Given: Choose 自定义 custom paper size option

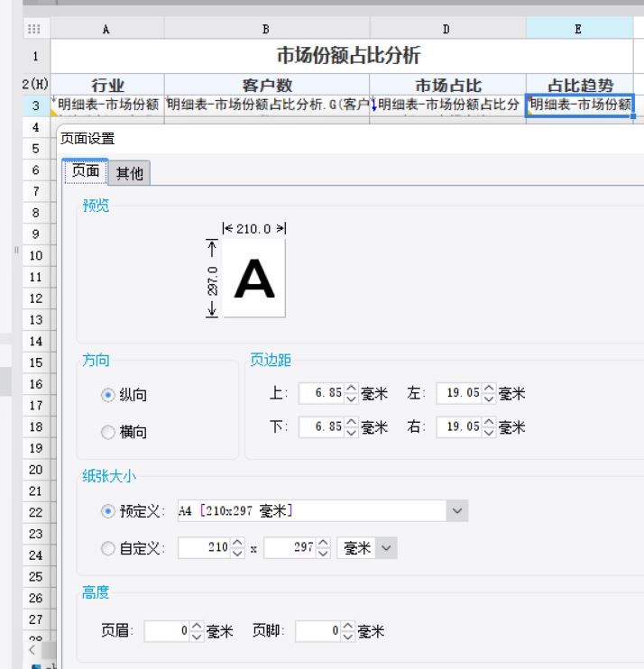Looking at the screenshot, I should tap(108, 548).
